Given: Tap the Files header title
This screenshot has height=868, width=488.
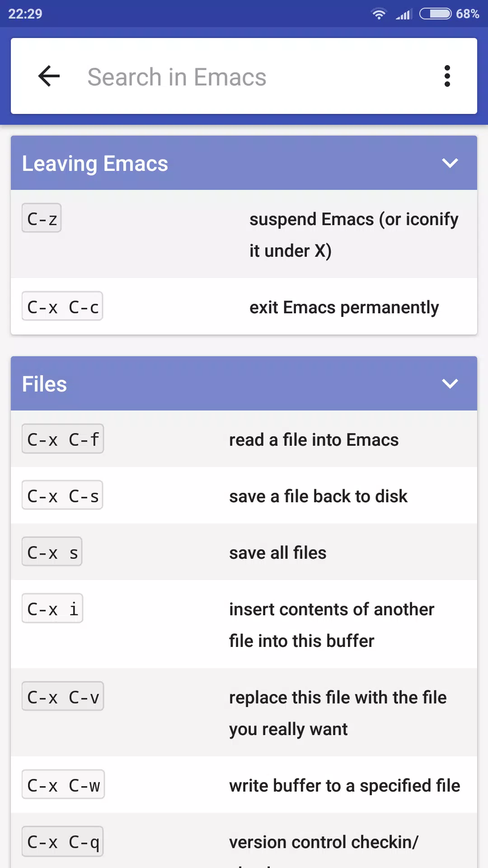Looking at the screenshot, I should (x=44, y=384).
